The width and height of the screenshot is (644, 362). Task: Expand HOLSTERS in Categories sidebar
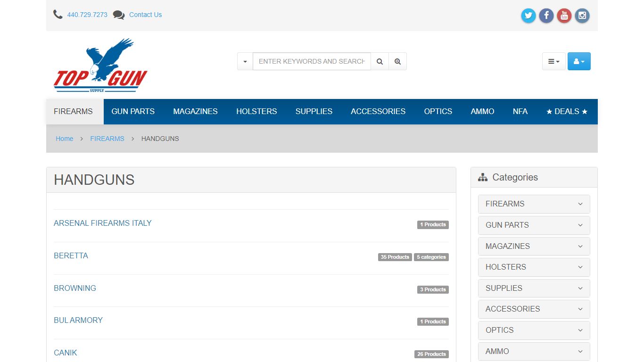point(534,267)
